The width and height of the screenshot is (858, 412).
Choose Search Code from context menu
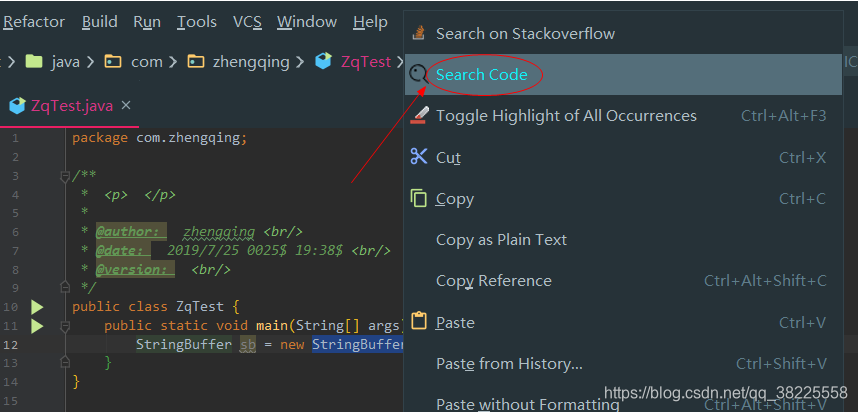(623, 74)
